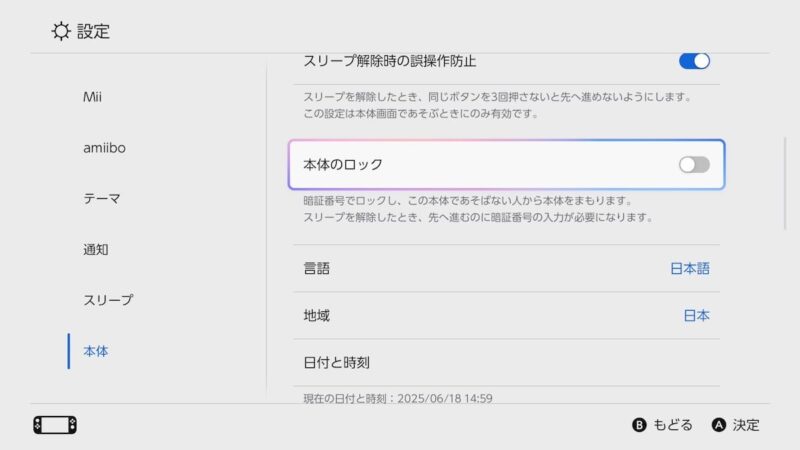Viewport: 800px width, 450px height.
Task: Select 通知 in the sidebar
Action: coord(95,249)
